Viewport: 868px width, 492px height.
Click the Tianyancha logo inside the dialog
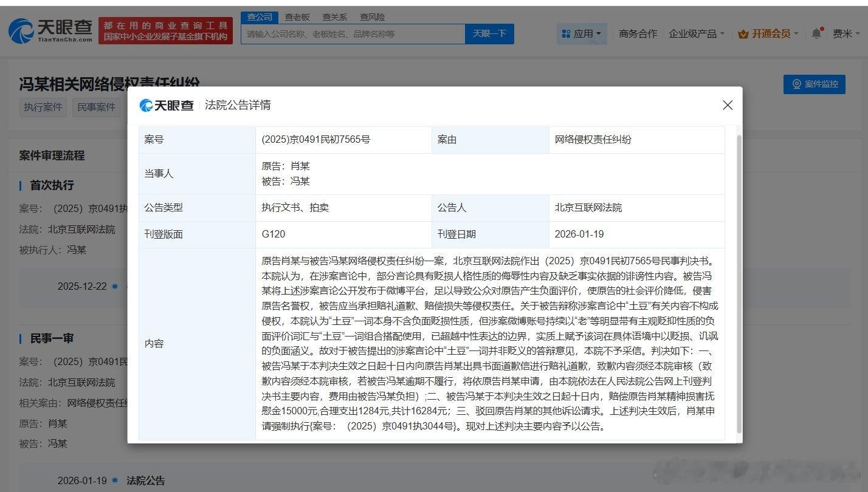pos(166,105)
